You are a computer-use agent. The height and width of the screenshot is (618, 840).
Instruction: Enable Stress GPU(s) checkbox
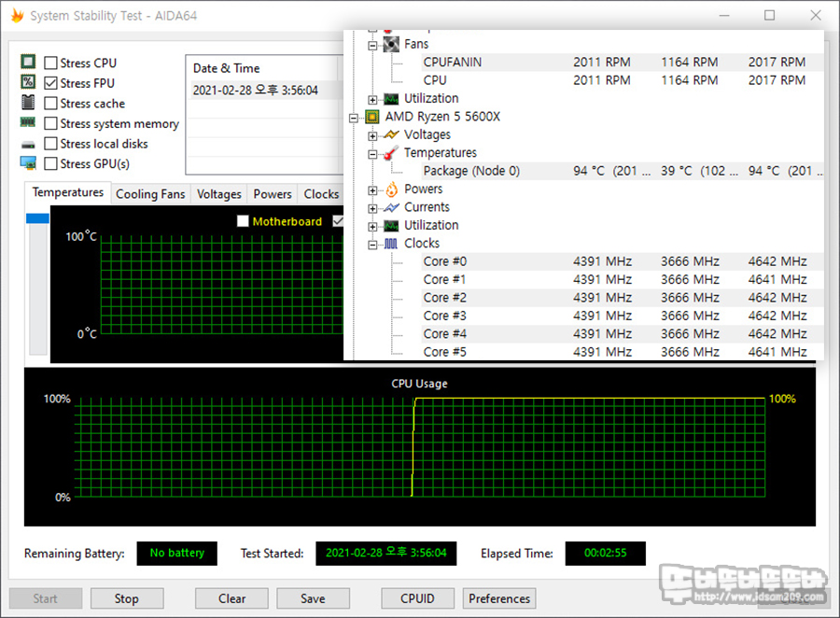(51, 163)
